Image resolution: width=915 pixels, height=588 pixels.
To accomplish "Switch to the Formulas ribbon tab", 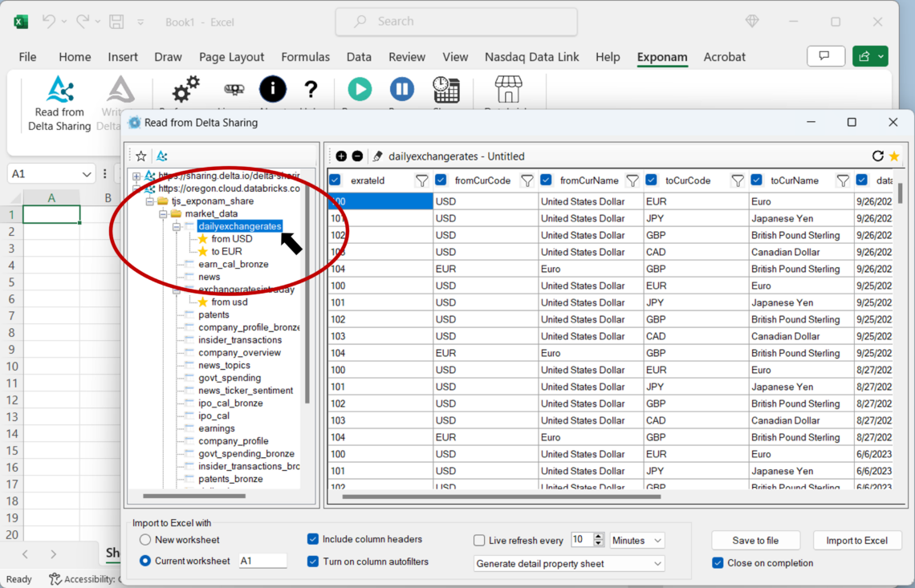I will click(305, 57).
